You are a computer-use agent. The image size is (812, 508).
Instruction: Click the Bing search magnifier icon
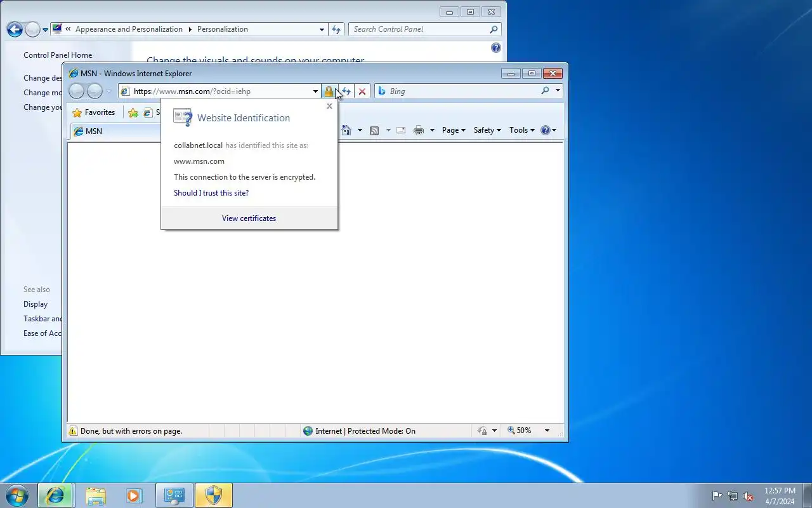point(545,91)
